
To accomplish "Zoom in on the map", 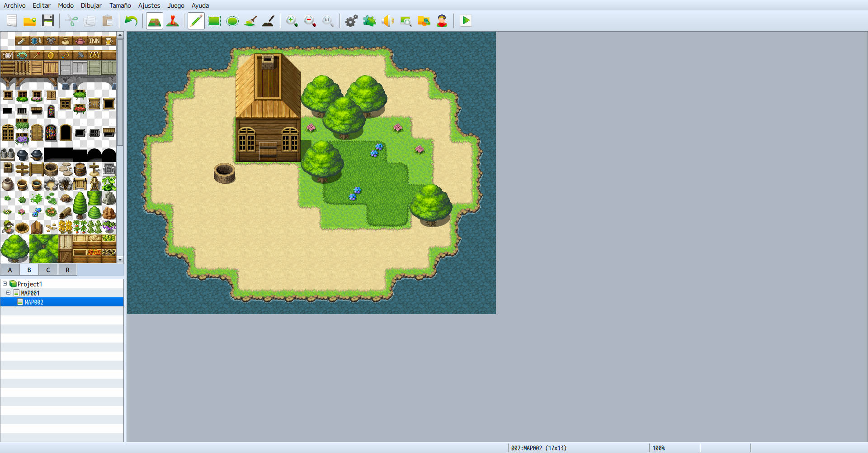I will [292, 21].
